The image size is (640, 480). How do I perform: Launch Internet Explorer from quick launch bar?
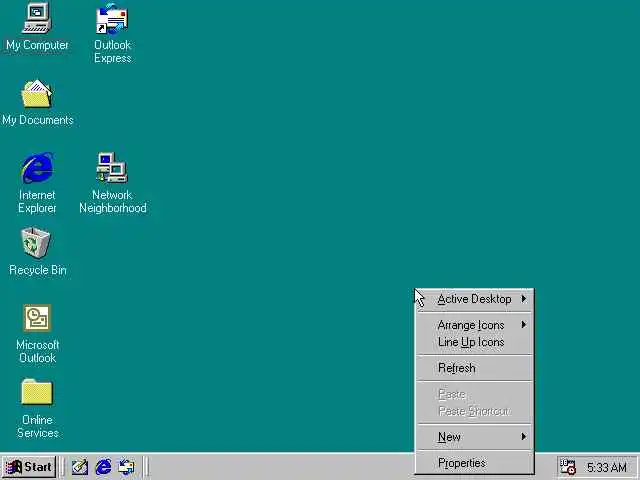pos(103,467)
